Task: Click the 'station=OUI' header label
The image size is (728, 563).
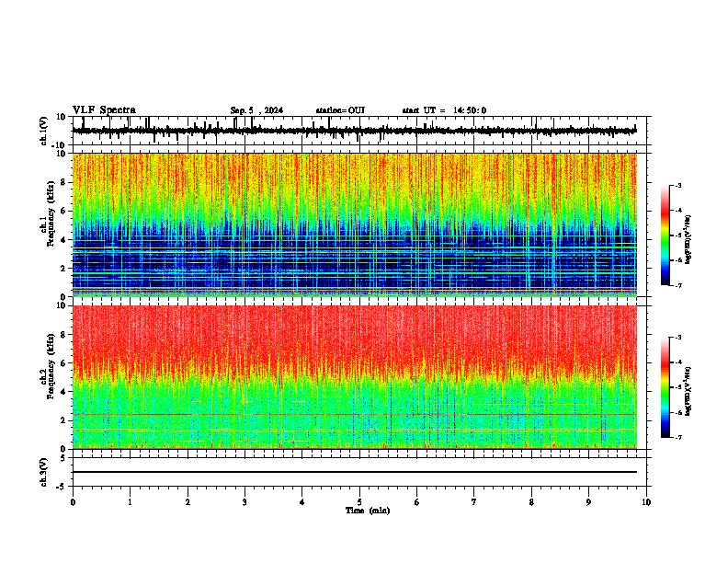Action: (340, 110)
